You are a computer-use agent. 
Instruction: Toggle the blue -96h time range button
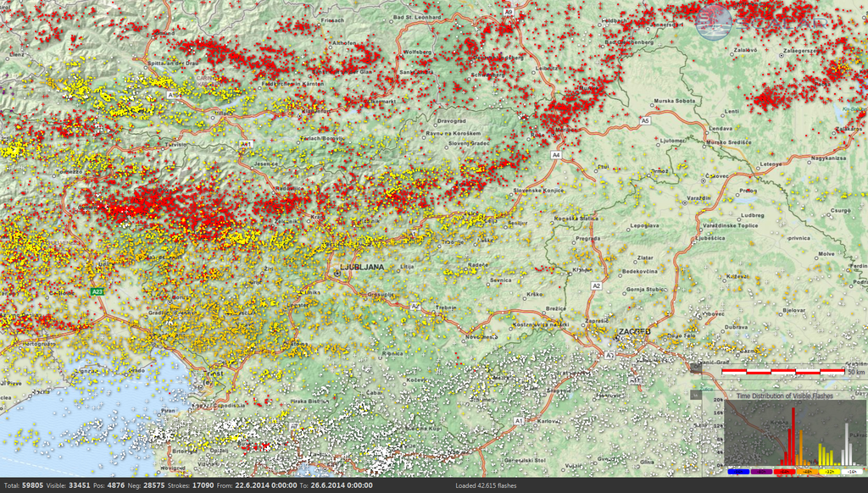coord(738,472)
